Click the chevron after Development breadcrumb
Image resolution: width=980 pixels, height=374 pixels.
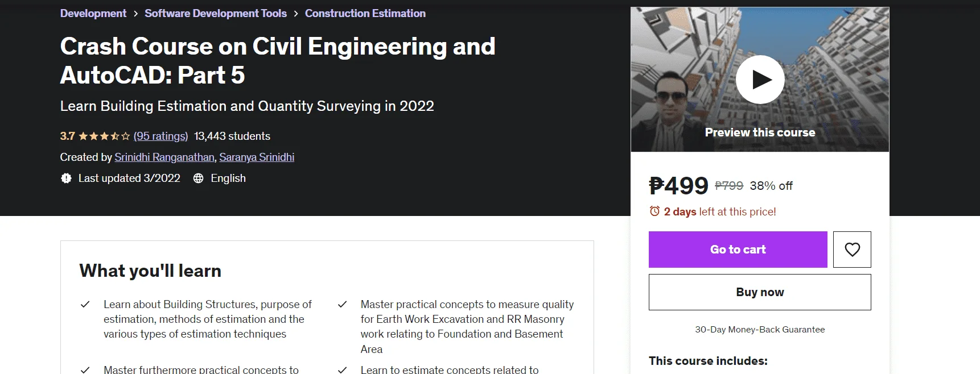tap(135, 14)
